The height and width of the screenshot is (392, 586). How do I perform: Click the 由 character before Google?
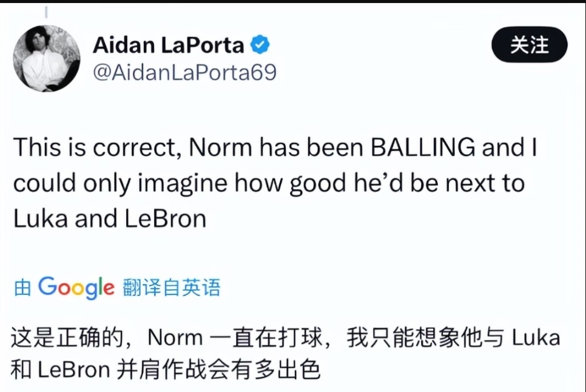(22, 288)
